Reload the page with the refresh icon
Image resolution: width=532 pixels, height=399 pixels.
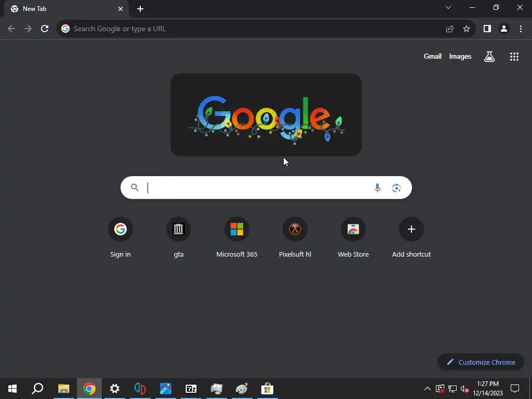pyautogui.click(x=45, y=29)
